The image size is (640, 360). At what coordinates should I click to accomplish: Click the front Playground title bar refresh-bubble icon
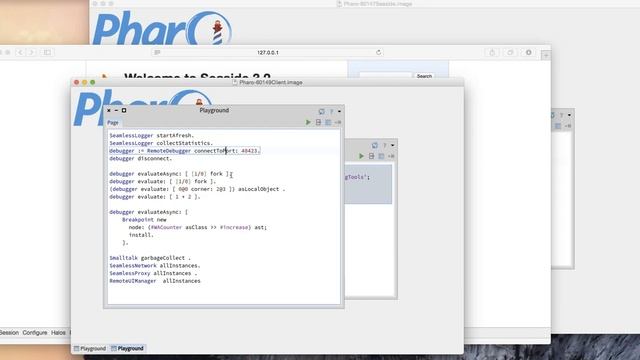[322, 111]
